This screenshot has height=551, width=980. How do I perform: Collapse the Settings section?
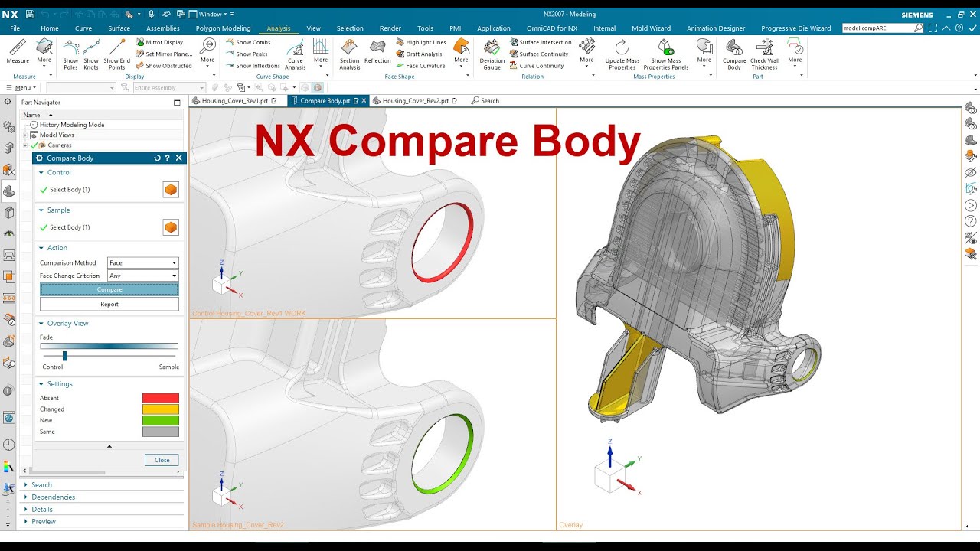(x=41, y=384)
